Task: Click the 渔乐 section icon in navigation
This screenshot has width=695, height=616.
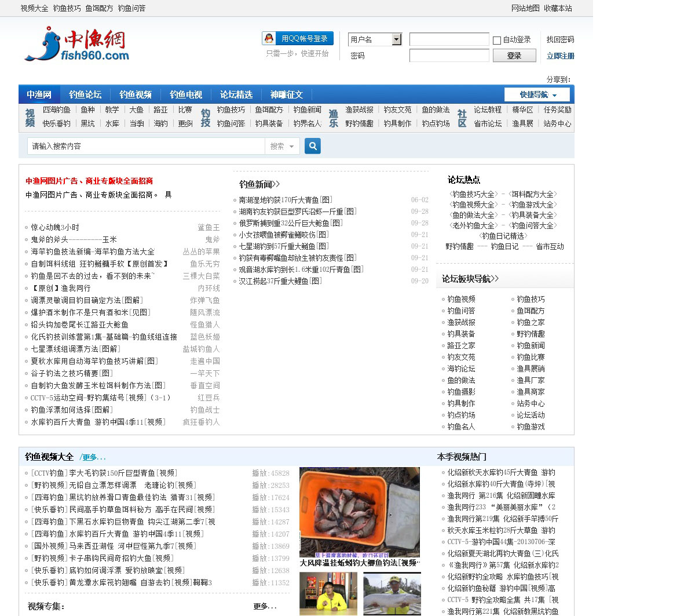Action: 334,117
